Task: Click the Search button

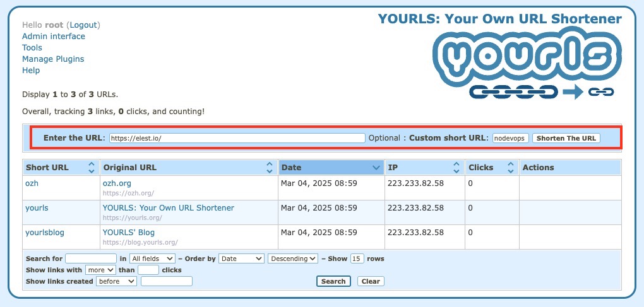Action: (x=333, y=281)
